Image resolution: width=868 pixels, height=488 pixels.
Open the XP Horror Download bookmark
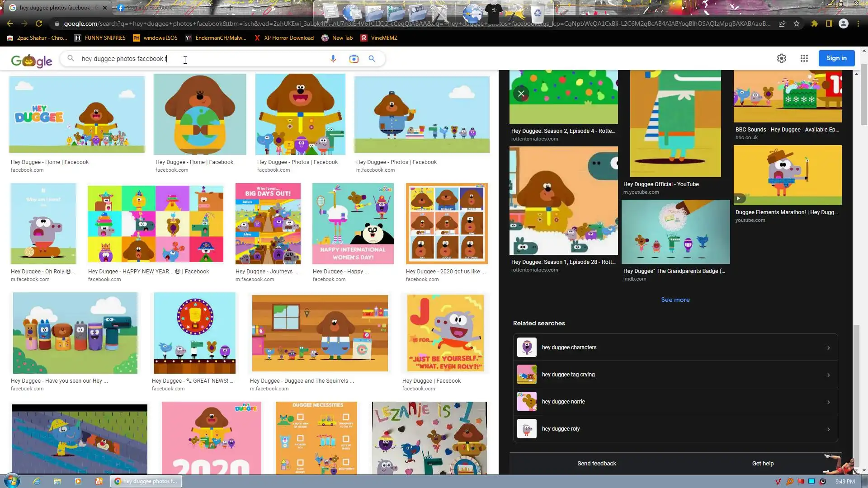[284, 38]
